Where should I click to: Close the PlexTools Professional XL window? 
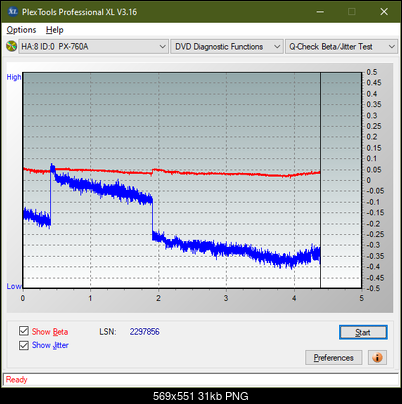(384, 12)
